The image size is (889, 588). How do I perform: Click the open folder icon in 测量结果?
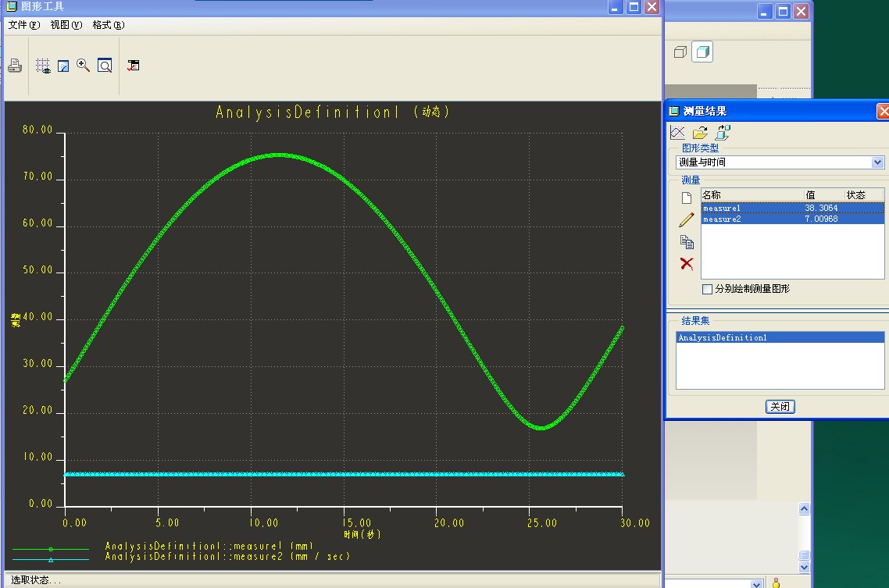pyautogui.click(x=700, y=133)
